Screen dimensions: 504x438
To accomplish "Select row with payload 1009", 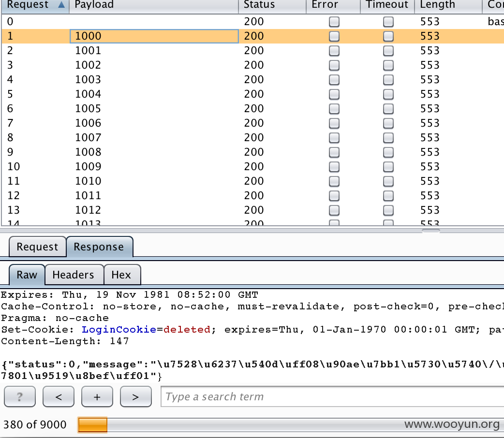I will [x=252, y=166].
